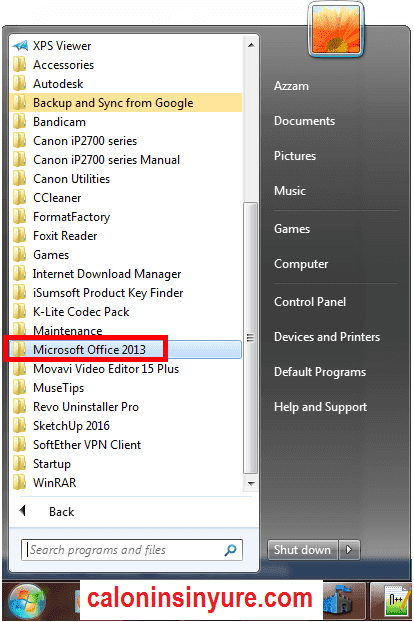Open Azzam personal folder
The height and width of the screenshot is (622, 414).
coord(291,86)
